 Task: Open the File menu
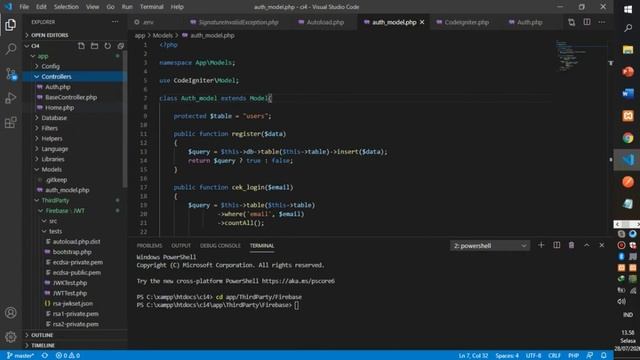pos(24,7)
